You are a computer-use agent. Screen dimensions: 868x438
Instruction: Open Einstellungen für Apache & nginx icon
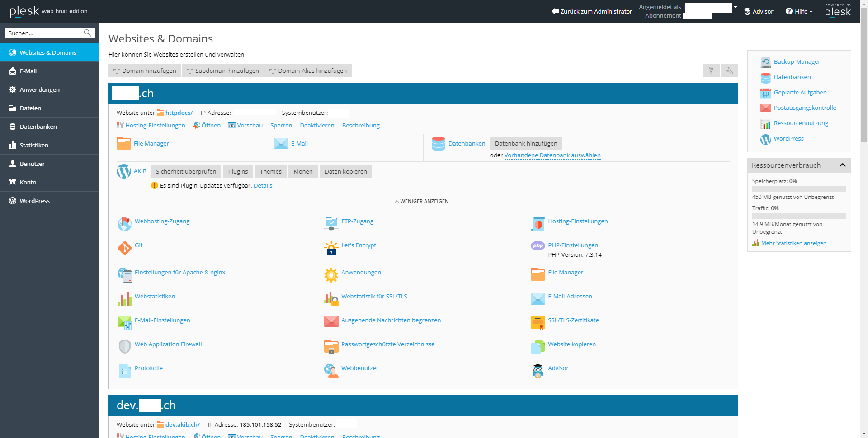124,275
